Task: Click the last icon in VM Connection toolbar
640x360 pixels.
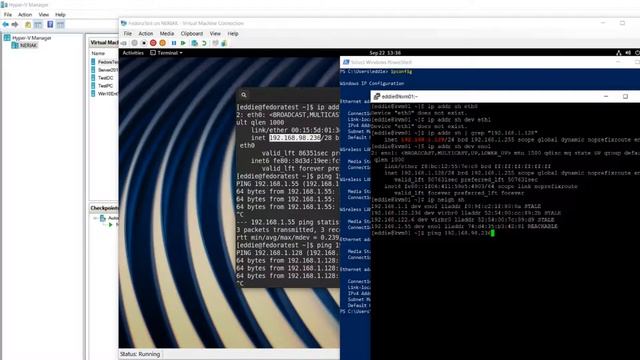Action: click(x=224, y=43)
